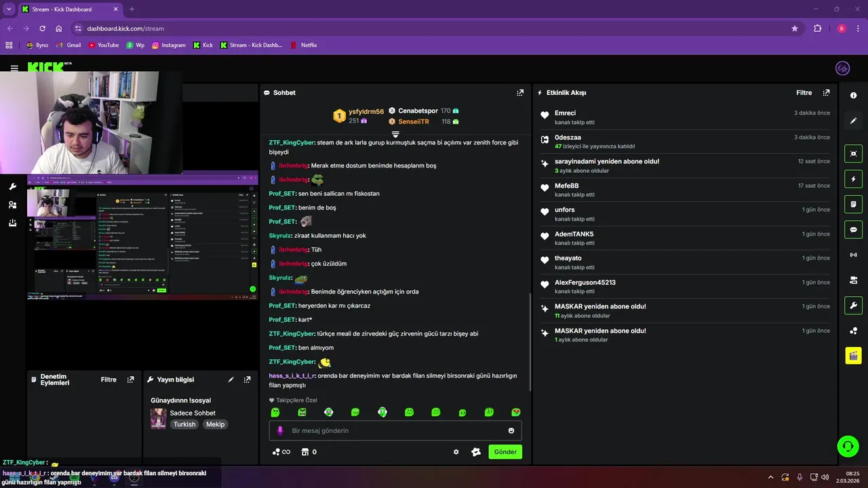Click the purple microphone in message box

(280, 430)
